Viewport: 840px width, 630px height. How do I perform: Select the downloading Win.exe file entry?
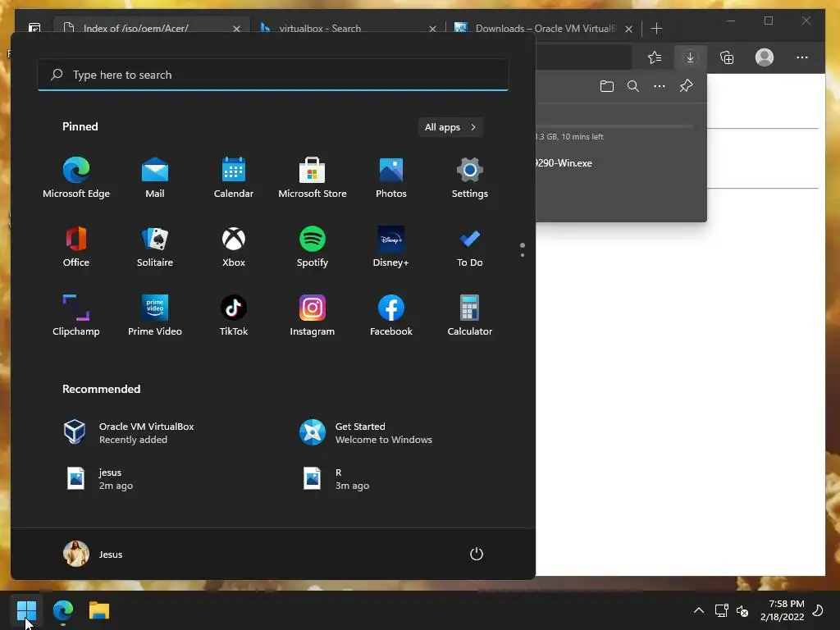coord(564,163)
